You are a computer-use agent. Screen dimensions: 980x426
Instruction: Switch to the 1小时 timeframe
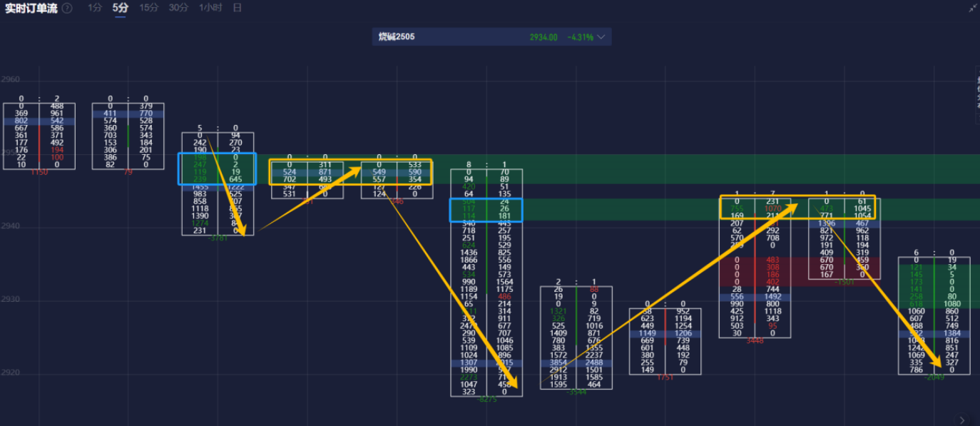tap(210, 8)
